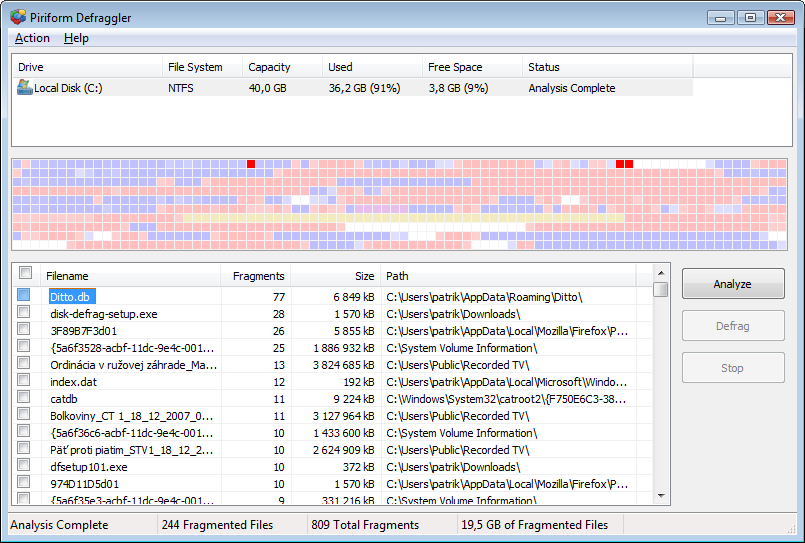
Task: Click the 3,8 GB (9%) free space value
Action: tap(458, 88)
